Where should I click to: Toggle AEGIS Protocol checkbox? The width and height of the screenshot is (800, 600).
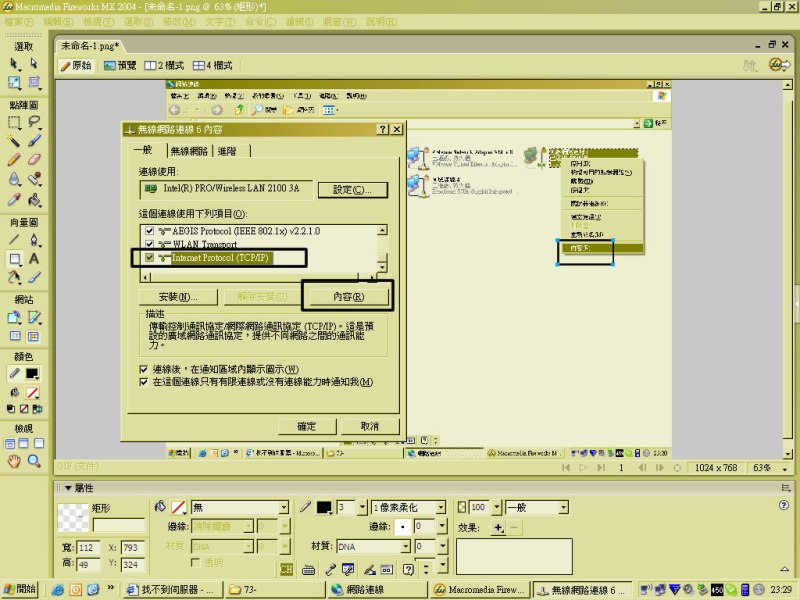coord(149,231)
